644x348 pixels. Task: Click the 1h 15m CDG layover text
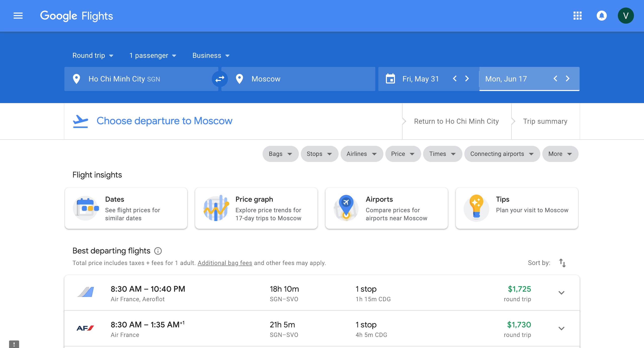[x=373, y=299]
